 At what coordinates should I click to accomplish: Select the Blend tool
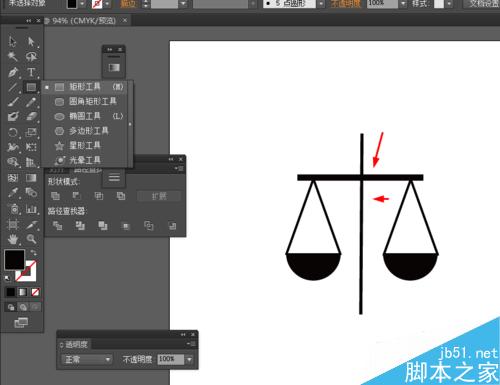click(31, 192)
